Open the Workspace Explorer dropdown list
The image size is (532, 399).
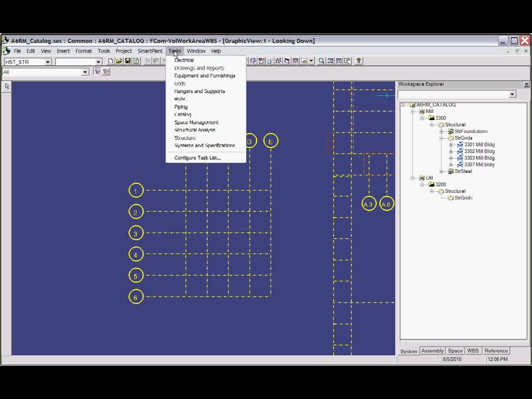tap(512, 95)
